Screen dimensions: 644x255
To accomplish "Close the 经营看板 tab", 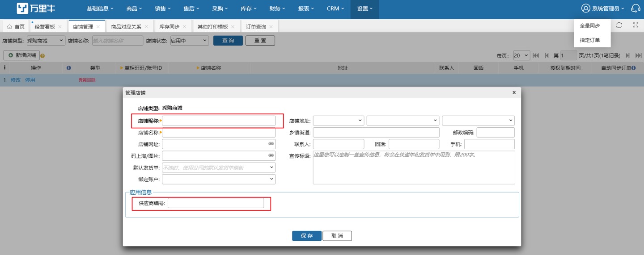I will 60,27.
